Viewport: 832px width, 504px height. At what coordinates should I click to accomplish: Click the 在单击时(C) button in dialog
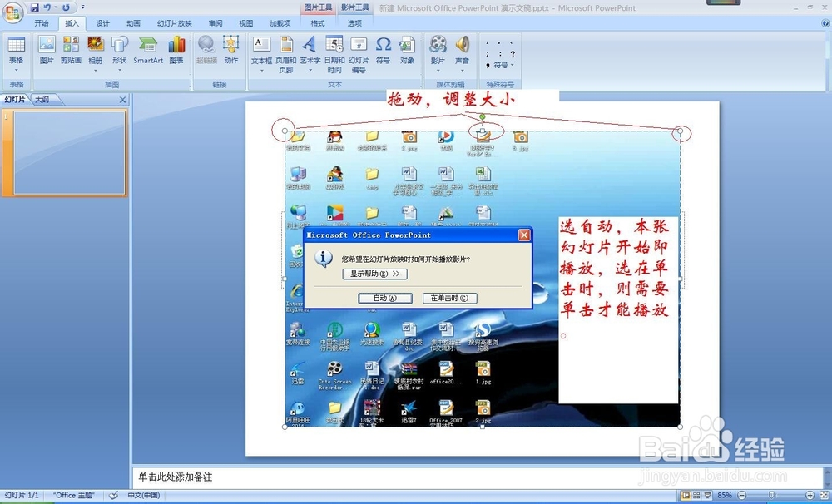point(449,298)
